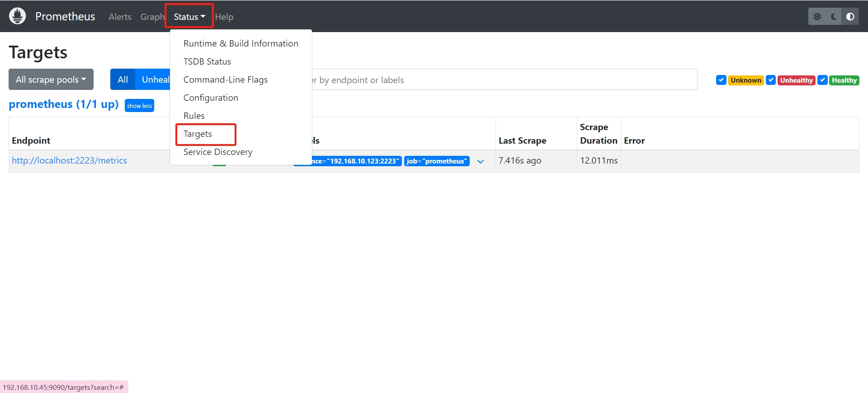Open the All scrape pools dropdown
The image size is (868, 393).
point(51,80)
